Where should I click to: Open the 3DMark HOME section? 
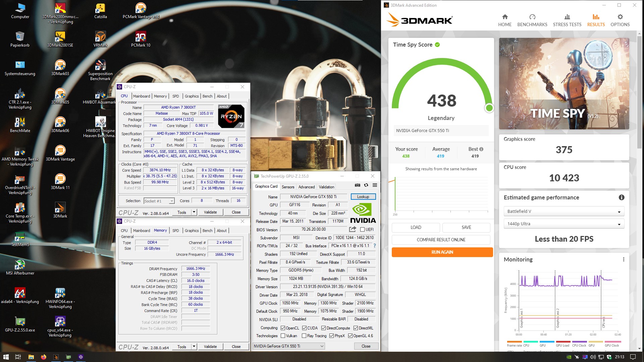pos(505,20)
